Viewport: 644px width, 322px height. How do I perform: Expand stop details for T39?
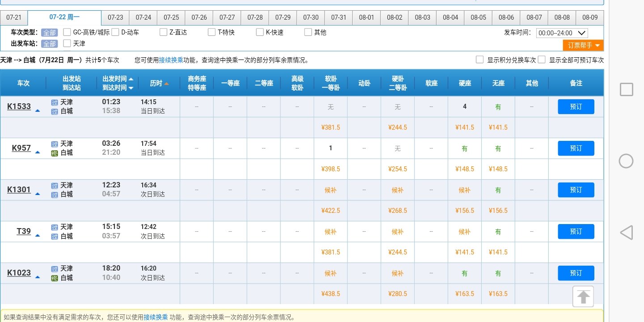click(x=38, y=235)
